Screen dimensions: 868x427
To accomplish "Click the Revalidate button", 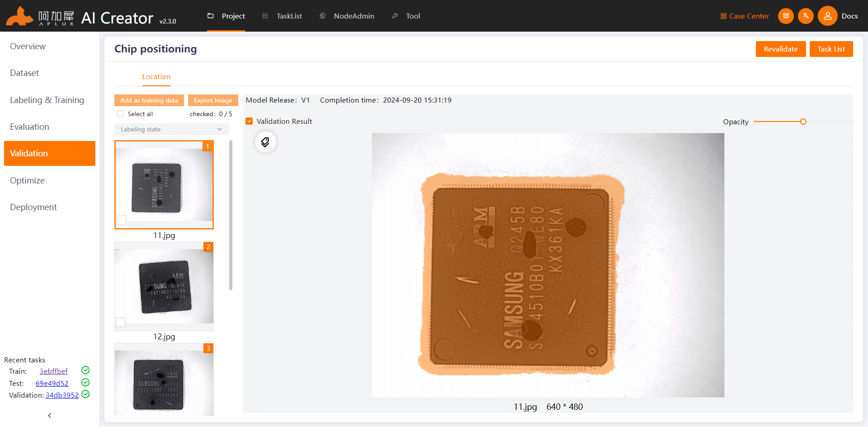I will coord(781,49).
